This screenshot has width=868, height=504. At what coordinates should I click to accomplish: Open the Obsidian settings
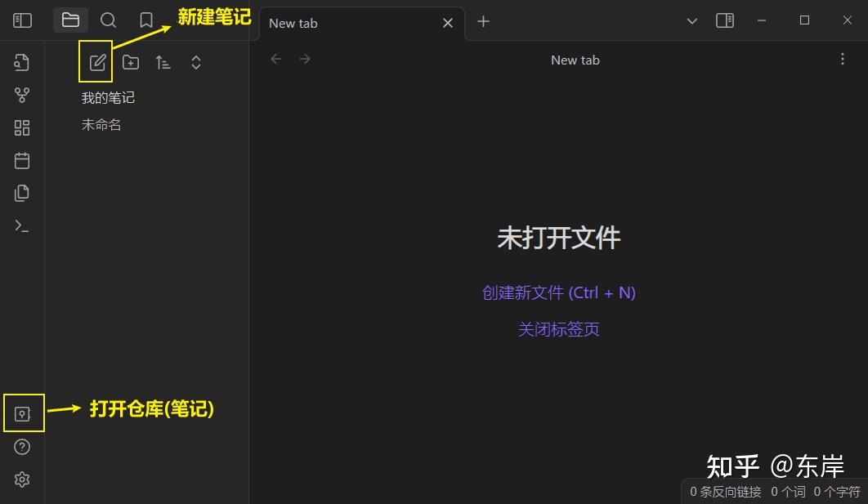coord(22,479)
